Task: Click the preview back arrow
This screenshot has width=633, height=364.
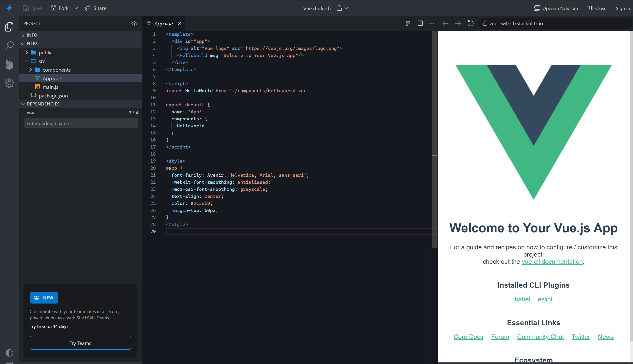Action: click(x=445, y=23)
